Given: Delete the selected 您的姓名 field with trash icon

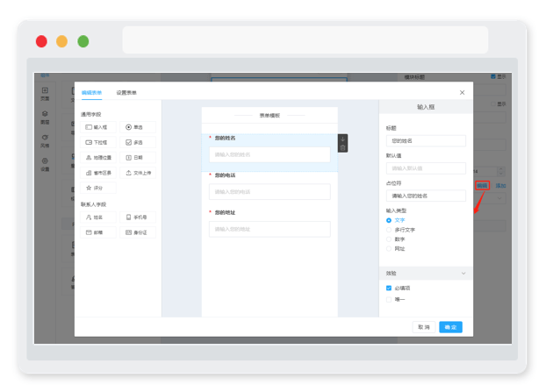Looking at the screenshot, I should (342, 147).
